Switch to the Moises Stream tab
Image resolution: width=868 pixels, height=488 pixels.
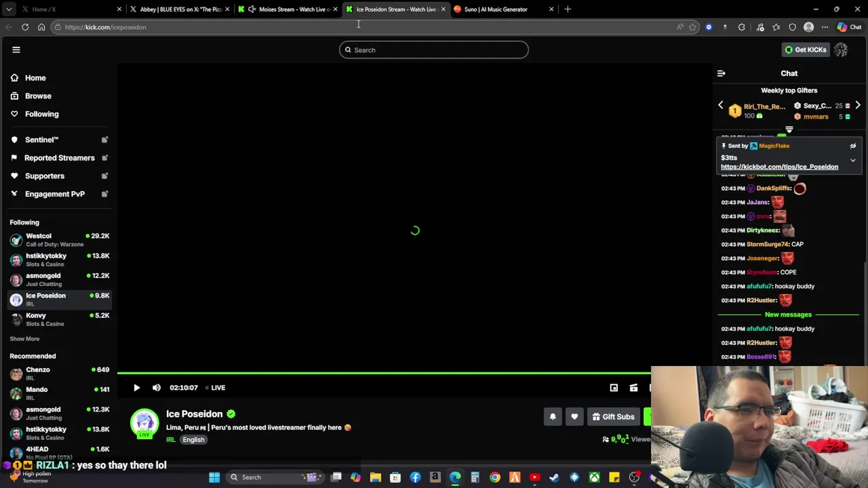point(288,9)
